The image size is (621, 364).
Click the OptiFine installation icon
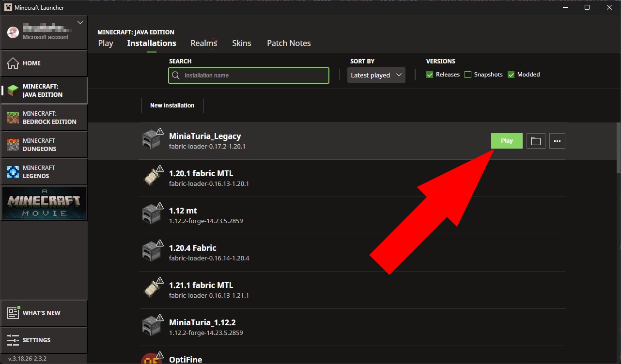tap(151, 359)
